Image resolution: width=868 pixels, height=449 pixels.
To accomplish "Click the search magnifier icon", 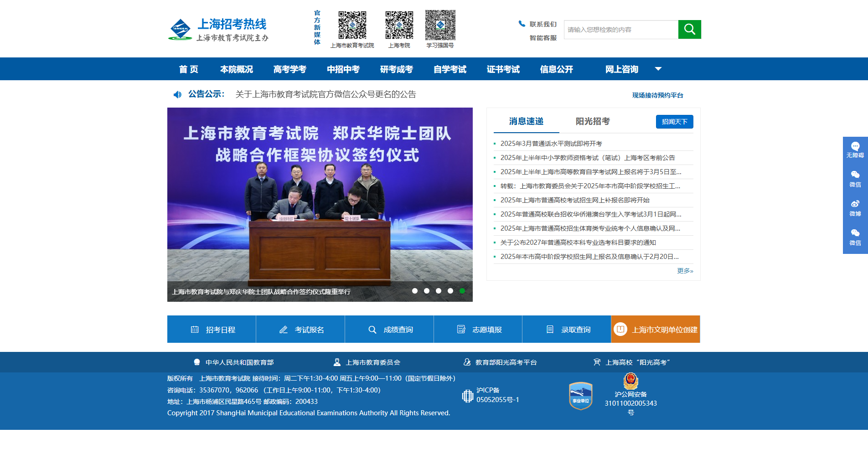I will tap(689, 29).
